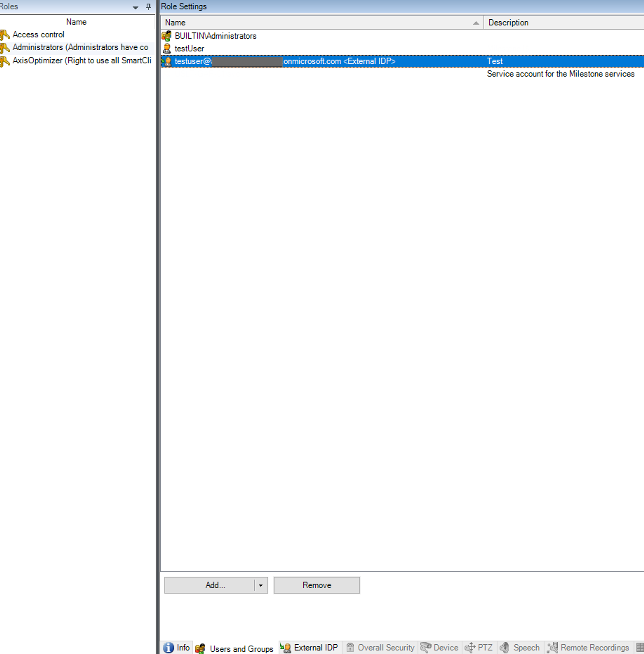Open the Roles panel header dropdown arrow
This screenshot has height=654, width=644.
coord(136,6)
